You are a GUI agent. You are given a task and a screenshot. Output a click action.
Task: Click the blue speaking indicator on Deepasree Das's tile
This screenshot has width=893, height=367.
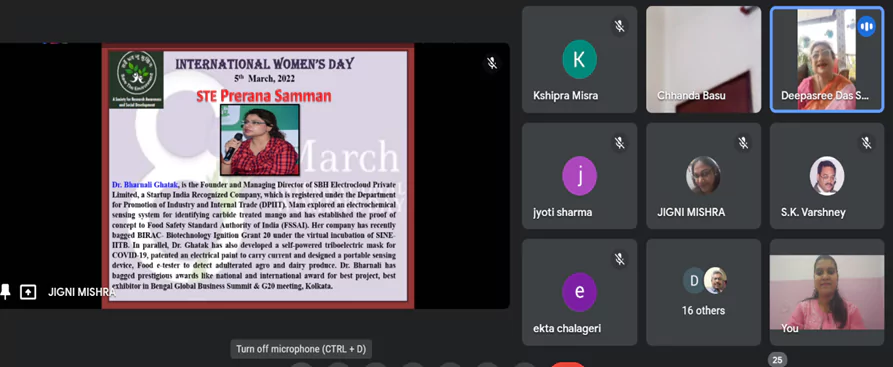click(x=866, y=26)
